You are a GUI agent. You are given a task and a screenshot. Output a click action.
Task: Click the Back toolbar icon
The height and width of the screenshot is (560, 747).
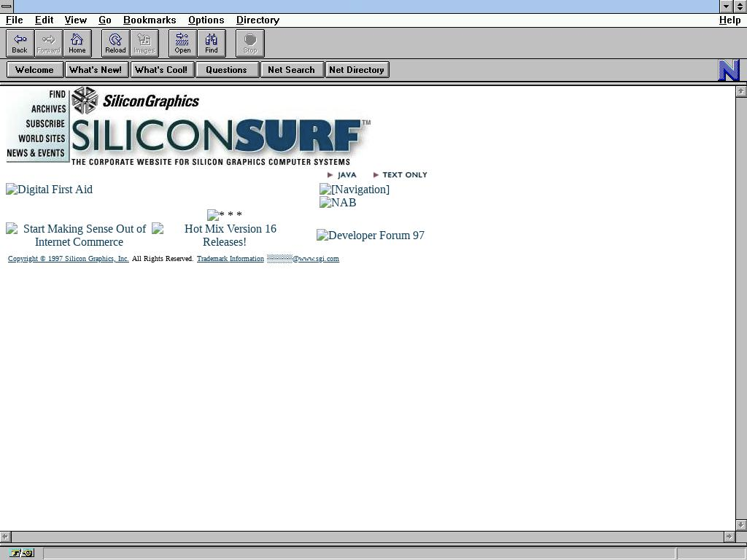point(20,43)
